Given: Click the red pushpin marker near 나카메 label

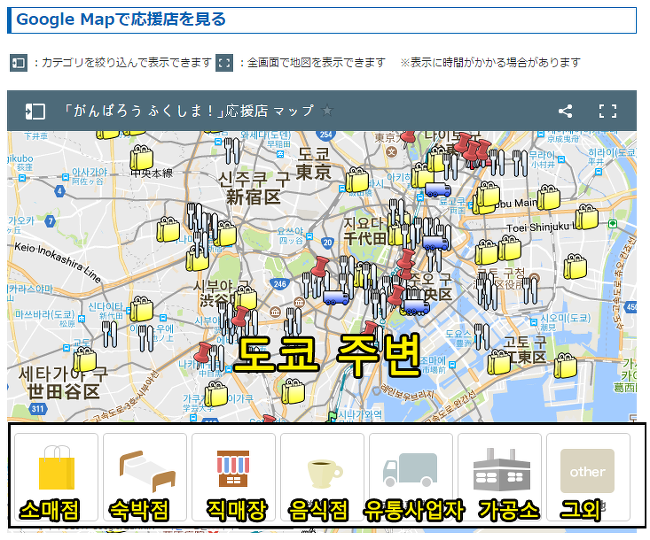Looking at the screenshot, I should (x=203, y=353).
